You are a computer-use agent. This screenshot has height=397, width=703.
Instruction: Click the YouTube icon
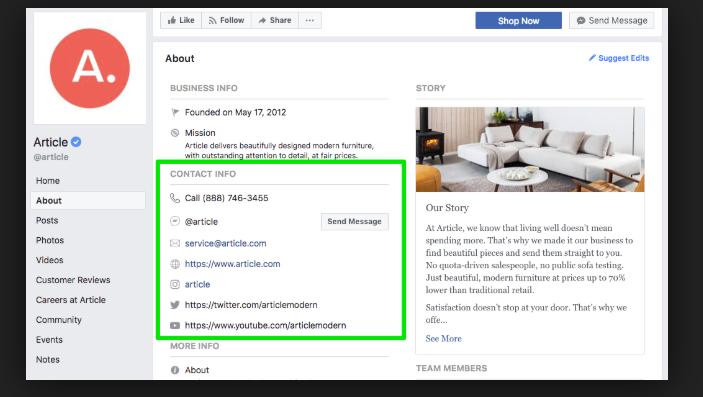[x=175, y=325]
